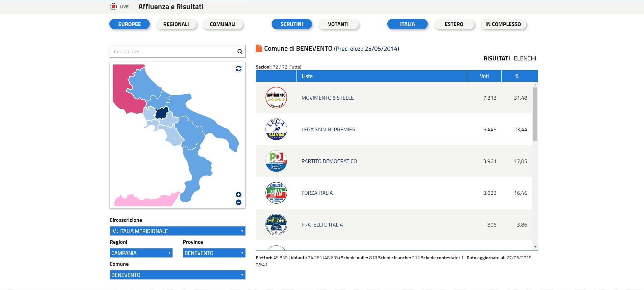Click the Movimento 5 Stelle party logo
The width and height of the screenshot is (644, 290).
[276, 98]
